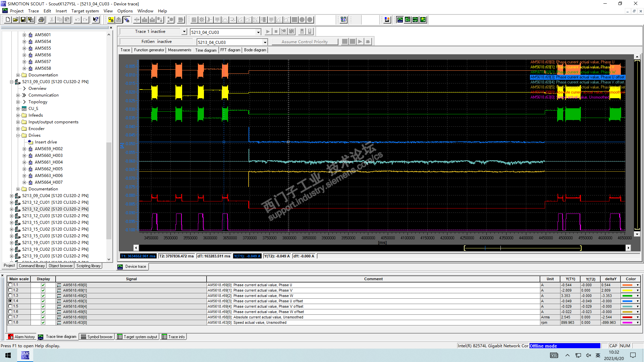The width and height of the screenshot is (644, 362).
Task: Open the Target system menu
Action: pyautogui.click(x=85, y=11)
